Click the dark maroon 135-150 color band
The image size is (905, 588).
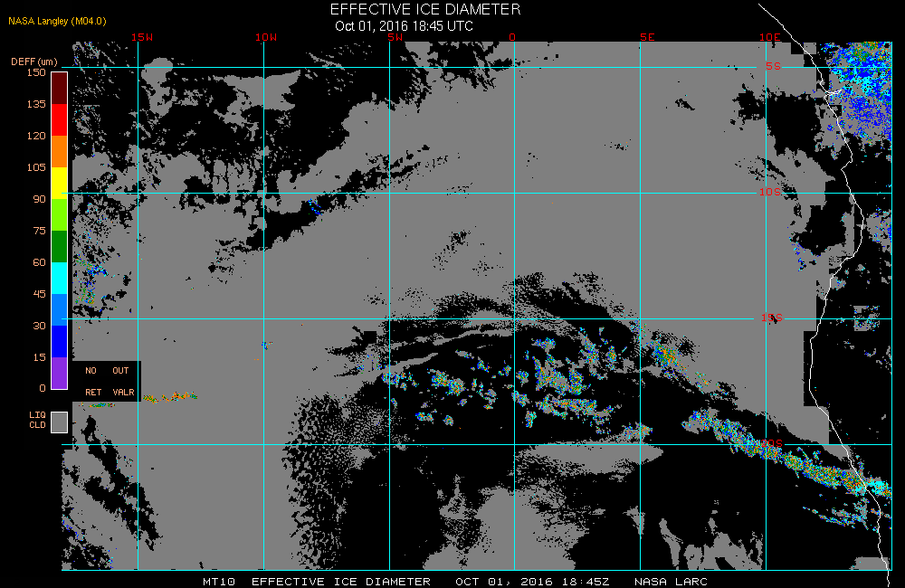[x=60, y=89]
